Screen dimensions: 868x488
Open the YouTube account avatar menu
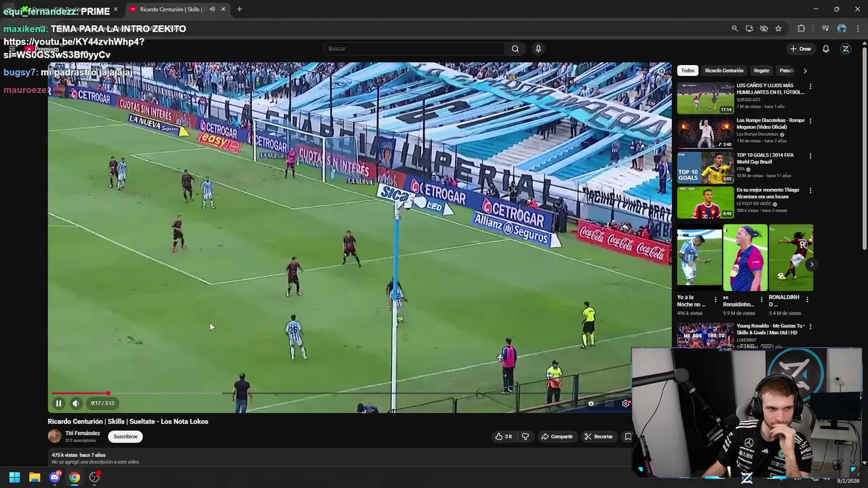tap(846, 49)
